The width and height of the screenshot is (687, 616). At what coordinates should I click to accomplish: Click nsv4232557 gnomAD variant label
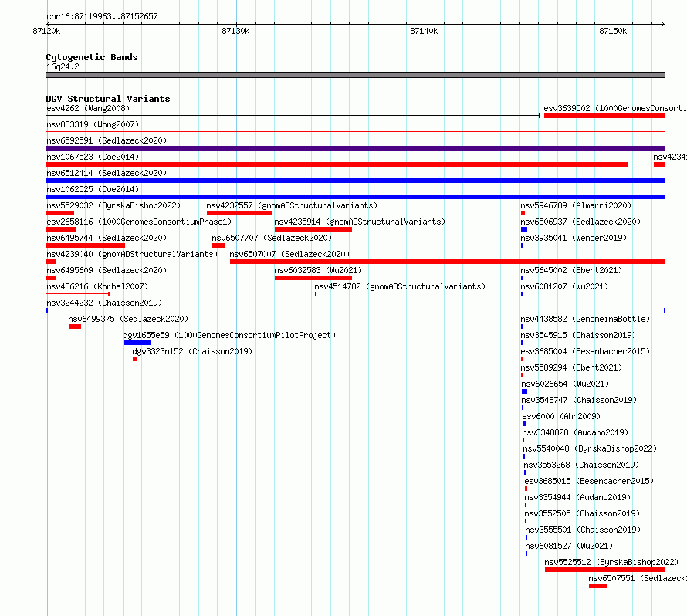(292, 205)
